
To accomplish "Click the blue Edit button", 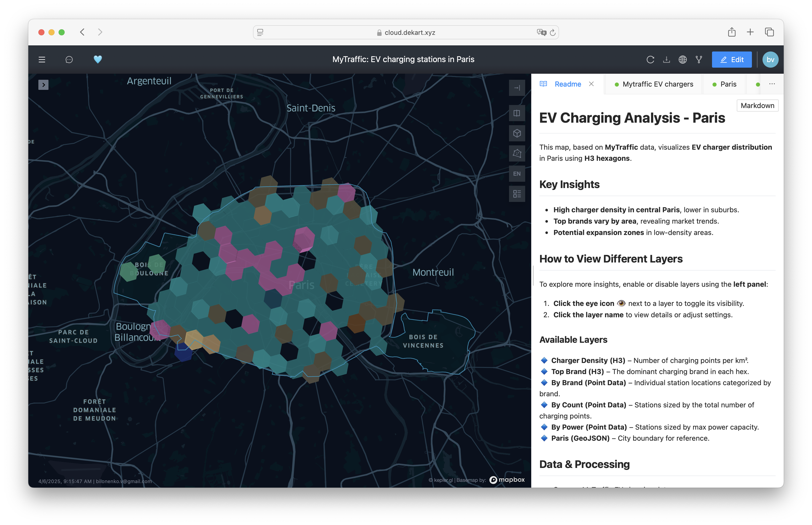I will point(731,60).
